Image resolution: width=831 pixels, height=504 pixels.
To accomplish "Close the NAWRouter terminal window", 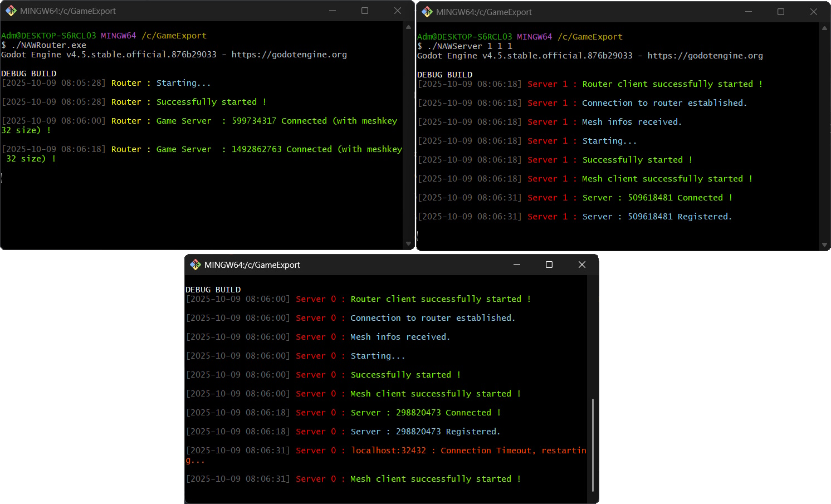I will pos(398,11).
